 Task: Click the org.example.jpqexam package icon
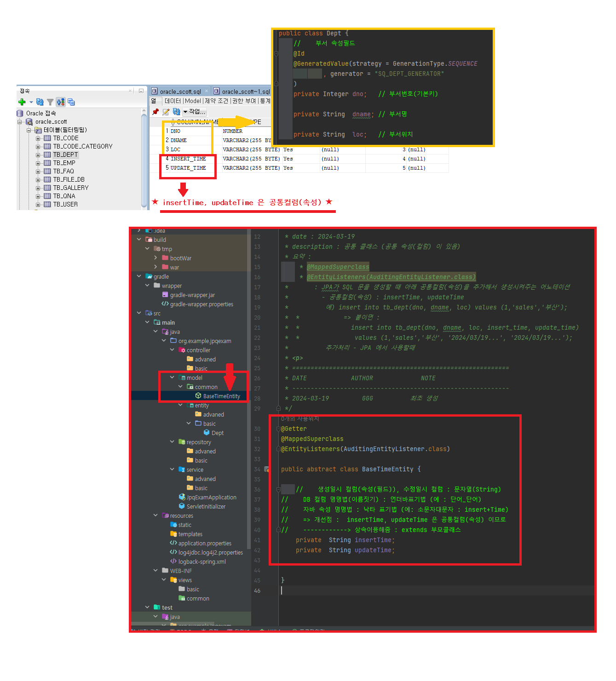pos(173,341)
